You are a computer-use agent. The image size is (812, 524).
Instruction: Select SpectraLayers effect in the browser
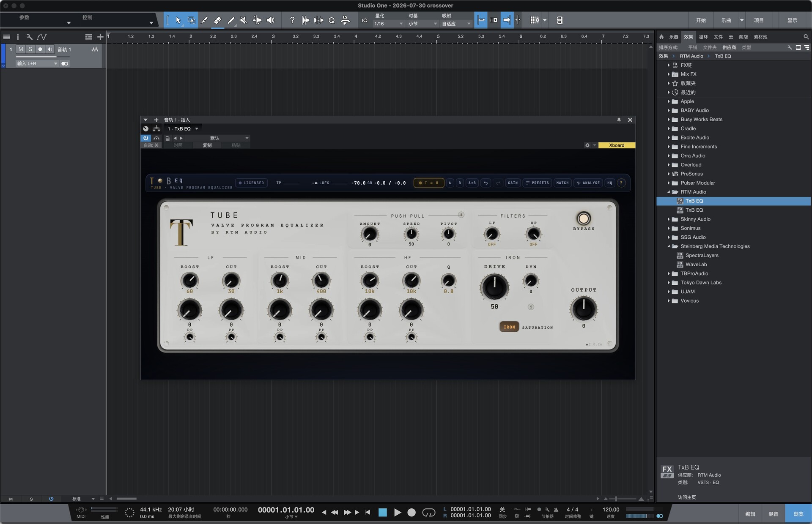(x=702, y=256)
